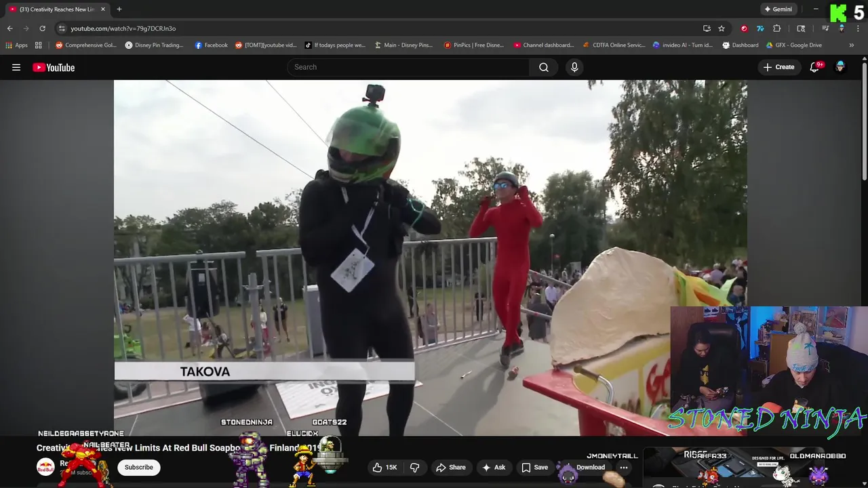Go back with the browser back arrow
The width and height of the screenshot is (868, 488).
click(9, 28)
